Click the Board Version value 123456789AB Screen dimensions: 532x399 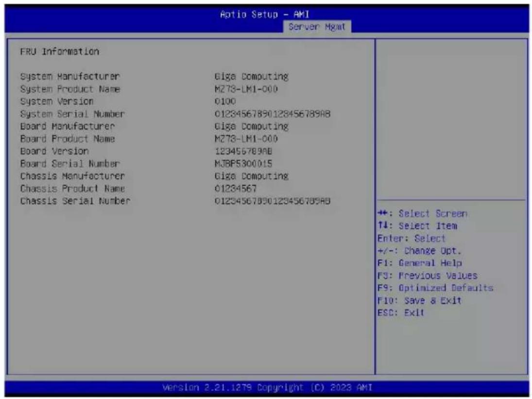[243, 151]
